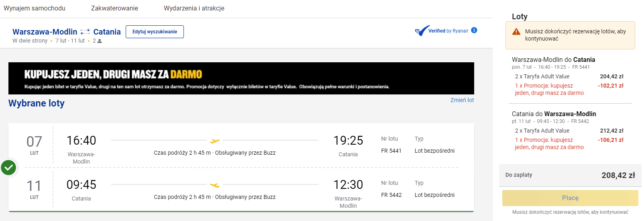Click the info icon beside Verified by Ryanair
The height and width of the screenshot is (221, 644).
(x=474, y=30)
